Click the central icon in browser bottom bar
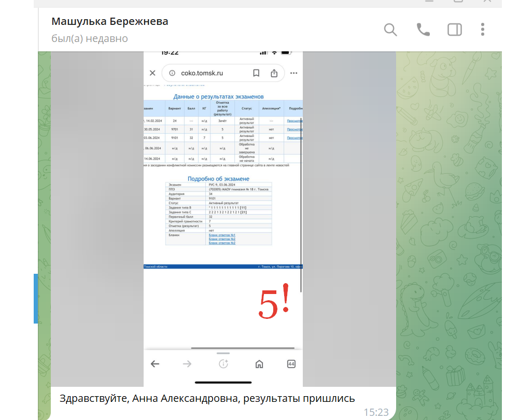519x420 pixels. pyautogui.click(x=223, y=364)
